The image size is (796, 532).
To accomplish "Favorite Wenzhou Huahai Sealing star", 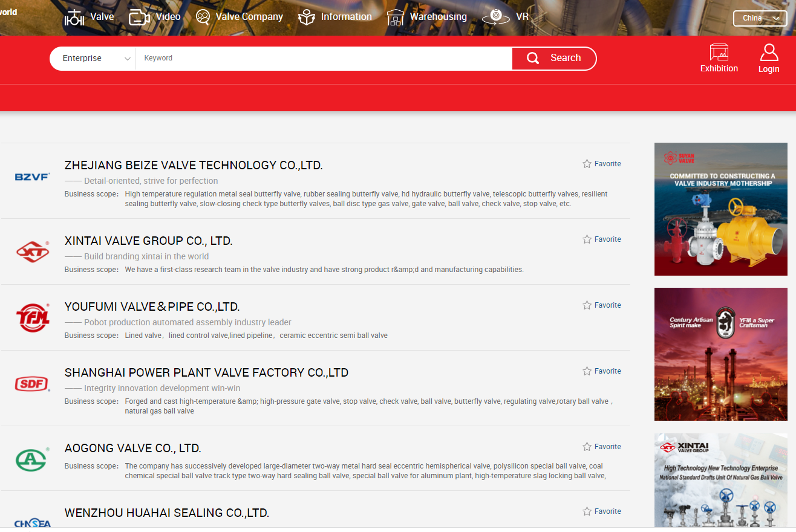I will pyautogui.click(x=587, y=511).
